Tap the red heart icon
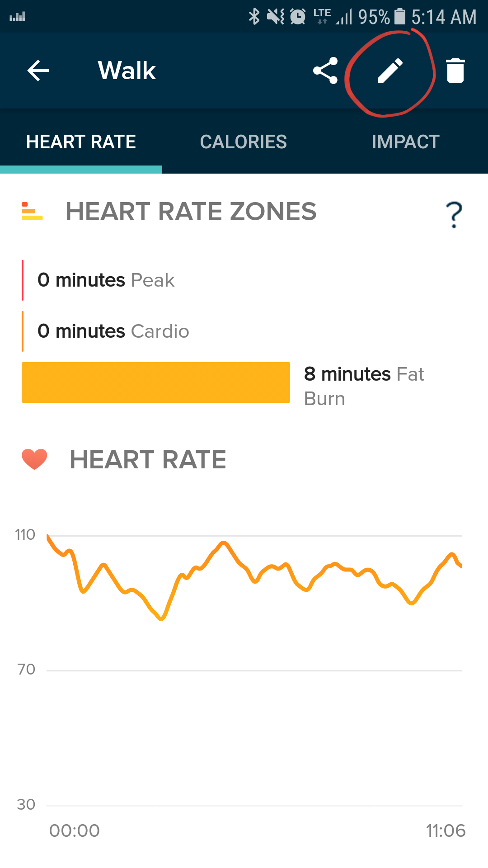The height and width of the screenshot is (868, 488). [x=34, y=459]
